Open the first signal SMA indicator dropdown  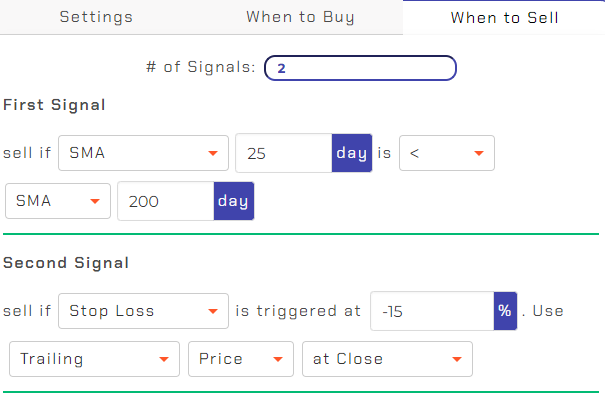143,153
